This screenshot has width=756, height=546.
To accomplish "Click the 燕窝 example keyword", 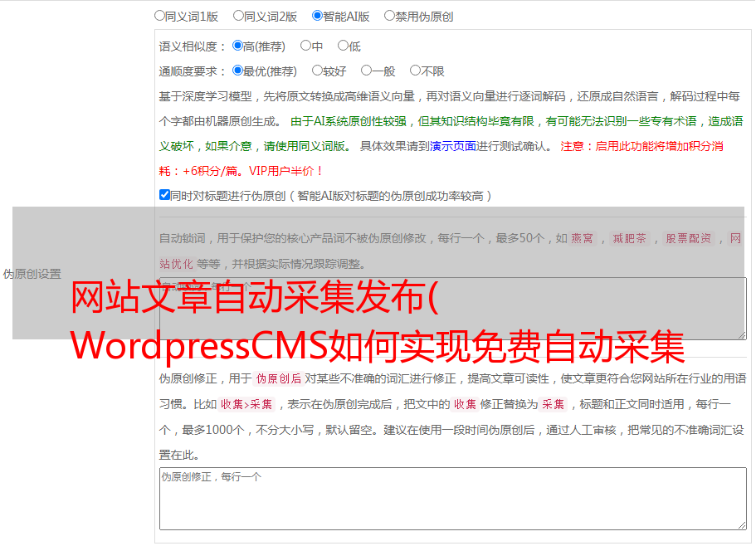I will click(583, 238).
